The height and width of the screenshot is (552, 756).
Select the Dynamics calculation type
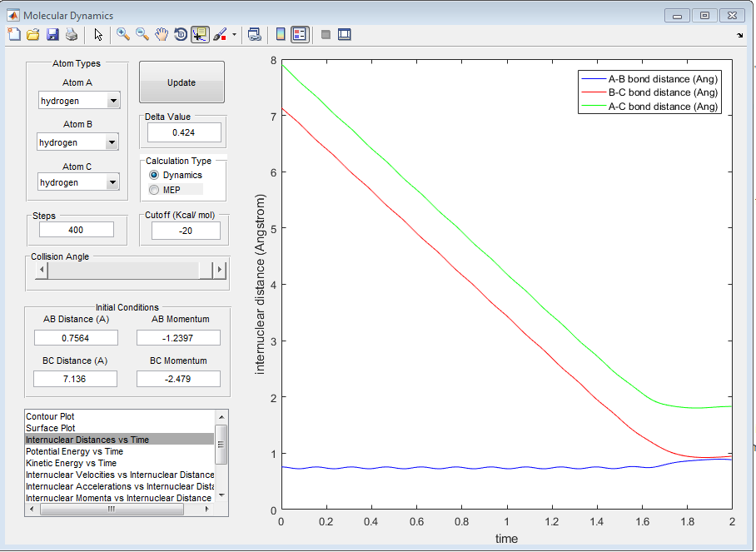pos(154,175)
